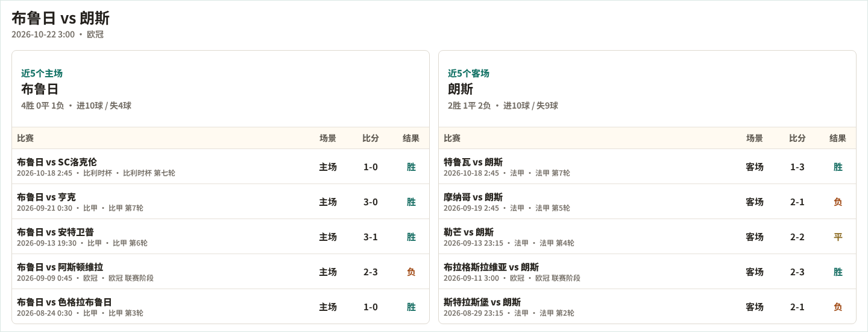This screenshot has width=868, height=332.
Task: Click the 近5个主场 label
Action: click(42, 73)
